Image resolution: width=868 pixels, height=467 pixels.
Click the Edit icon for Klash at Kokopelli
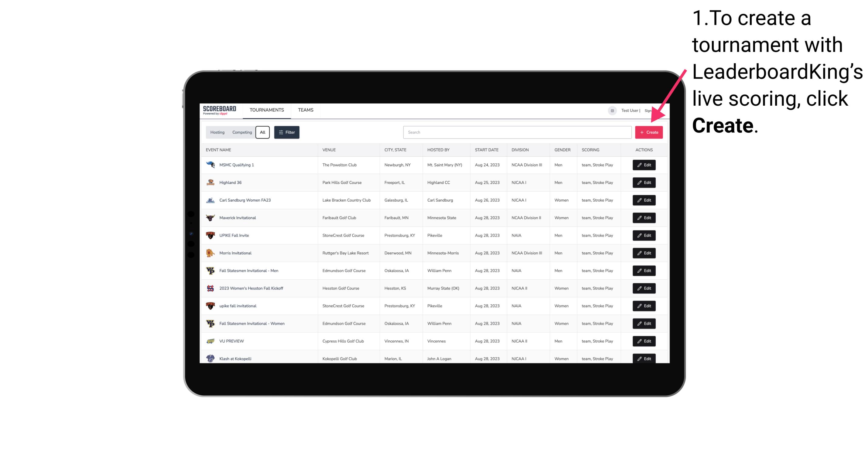click(644, 358)
